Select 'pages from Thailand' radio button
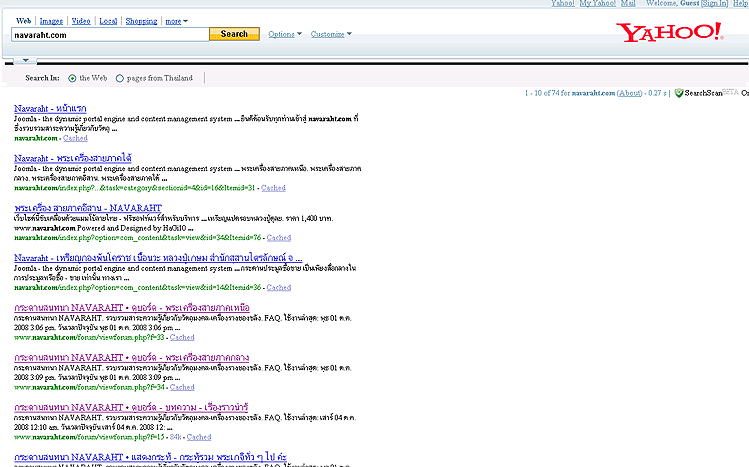 [x=119, y=78]
